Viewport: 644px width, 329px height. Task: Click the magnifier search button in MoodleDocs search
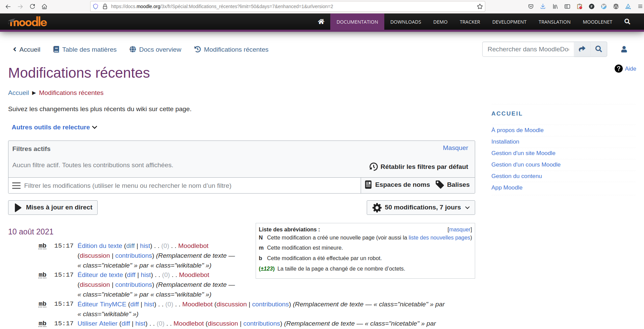point(598,49)
